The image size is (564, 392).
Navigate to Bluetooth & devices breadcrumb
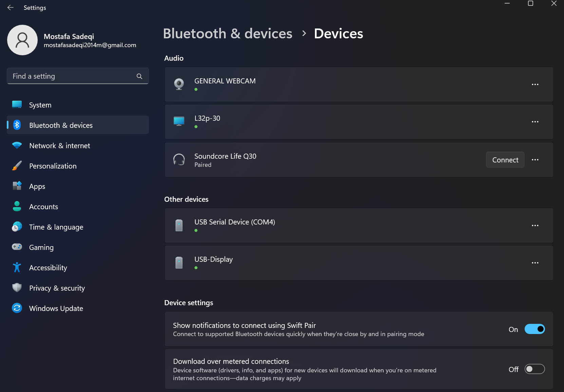click(x=228, y=34)
